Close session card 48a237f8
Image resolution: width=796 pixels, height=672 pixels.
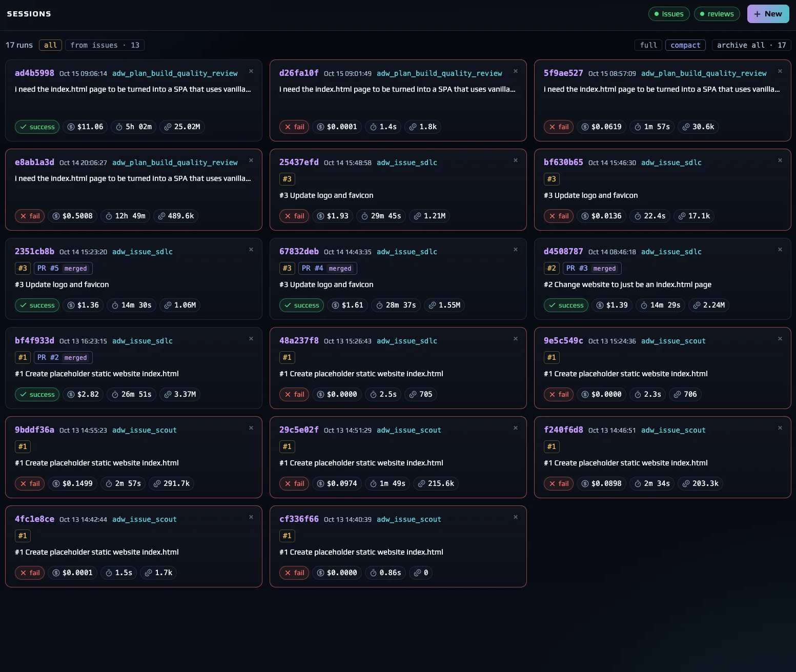(x=516, y=339)
